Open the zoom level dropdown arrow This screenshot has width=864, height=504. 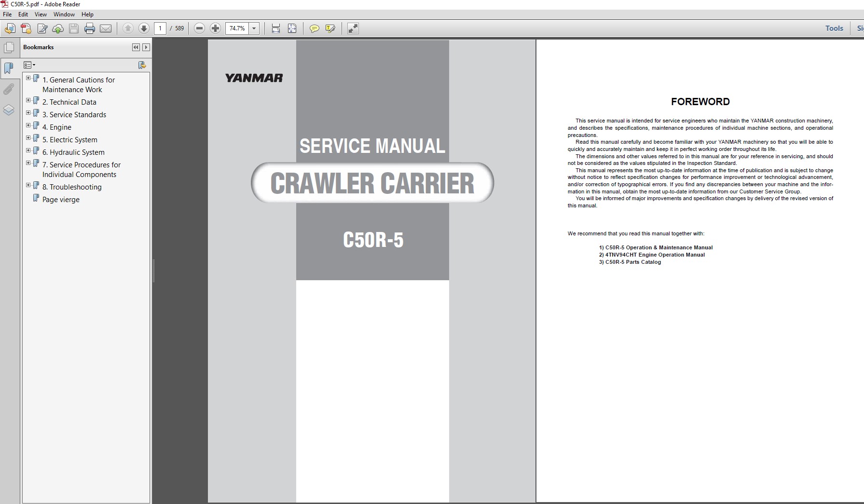(x=254, y=28)
